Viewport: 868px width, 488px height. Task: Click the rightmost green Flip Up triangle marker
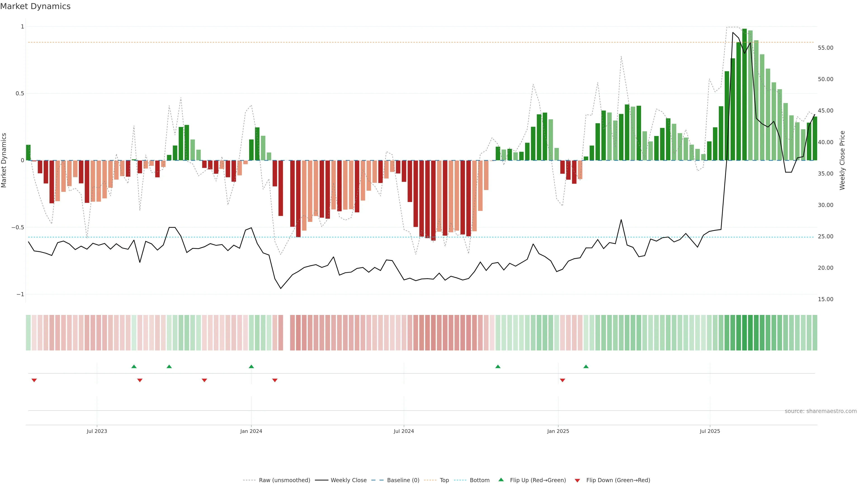586,366
